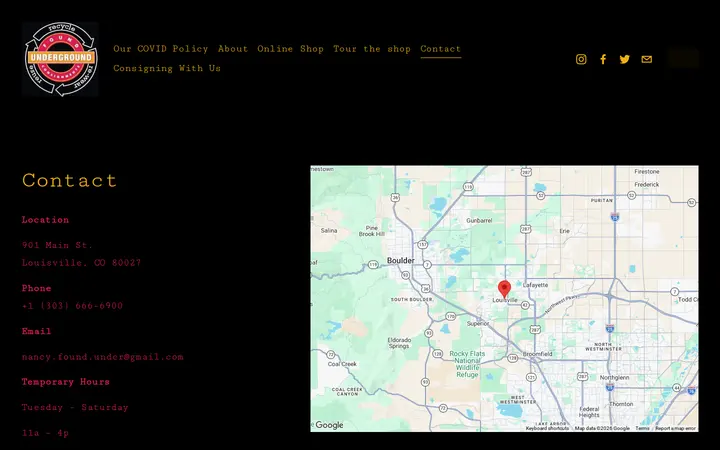The height and width of the screenshot is (450, 720).
Task: Click the 901 Main St. address line
Action: click(57, 245)
